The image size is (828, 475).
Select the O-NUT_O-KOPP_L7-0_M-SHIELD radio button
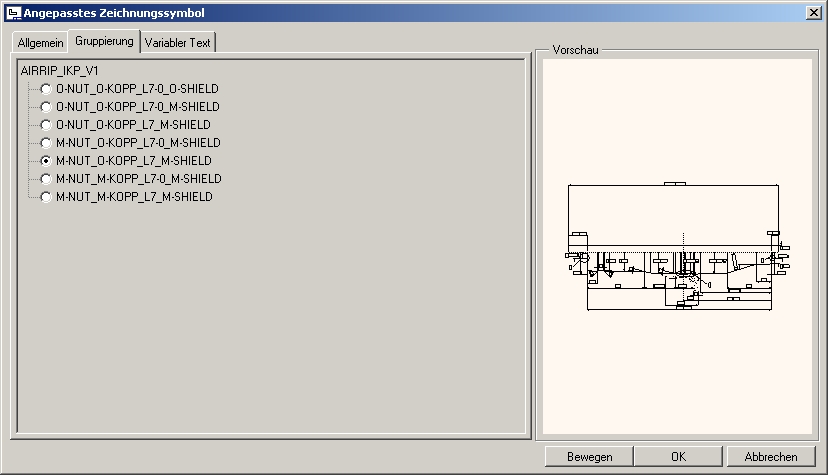pyautogui.click(x=46, y=107)
